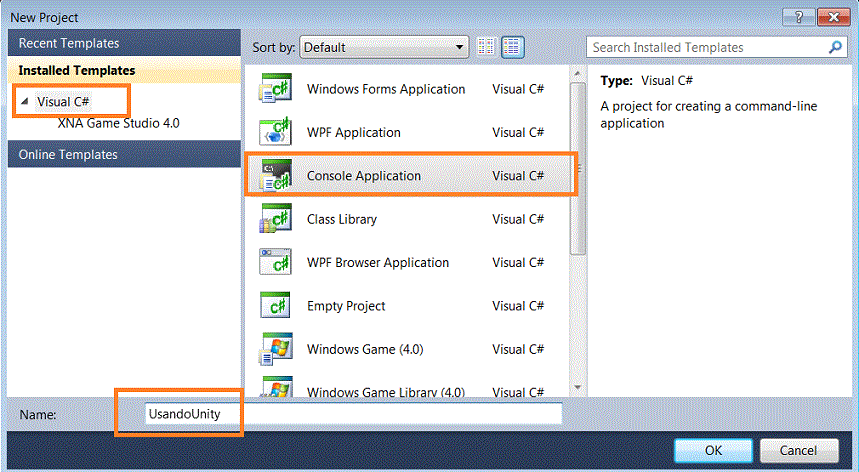Select the WPF Application template icon
Image resolution: width=859 pixels, height=472 pixels.
(x=276, y=132)
